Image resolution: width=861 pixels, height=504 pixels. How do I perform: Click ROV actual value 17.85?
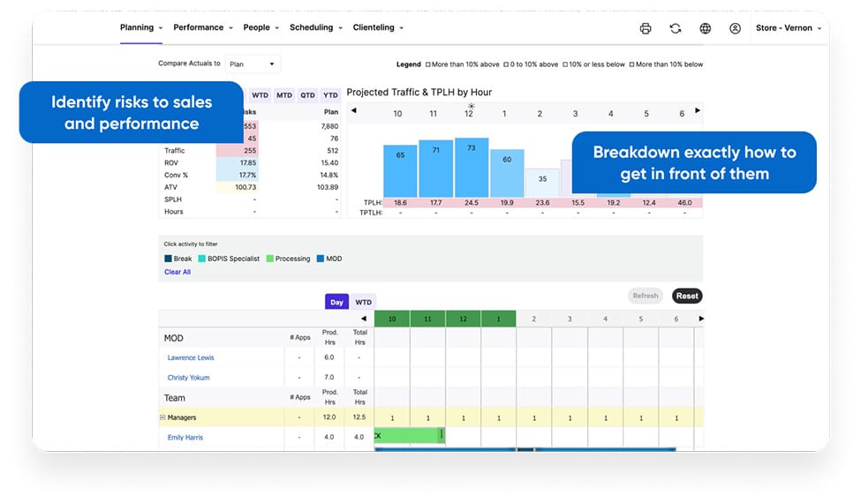247,162
